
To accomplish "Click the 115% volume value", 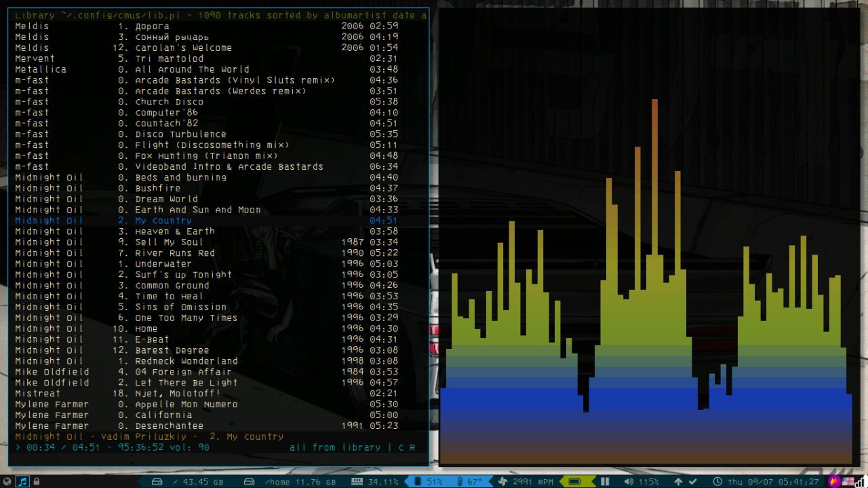I will click(648, 482).
